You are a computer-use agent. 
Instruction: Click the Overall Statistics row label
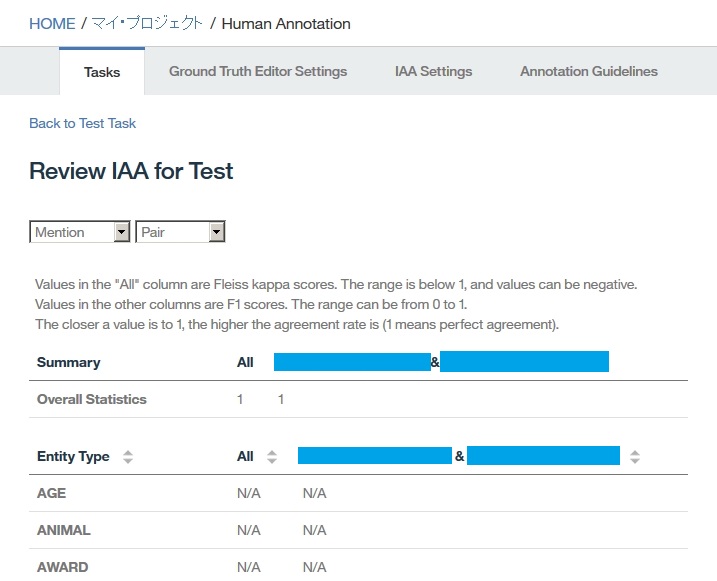[91, 399]
